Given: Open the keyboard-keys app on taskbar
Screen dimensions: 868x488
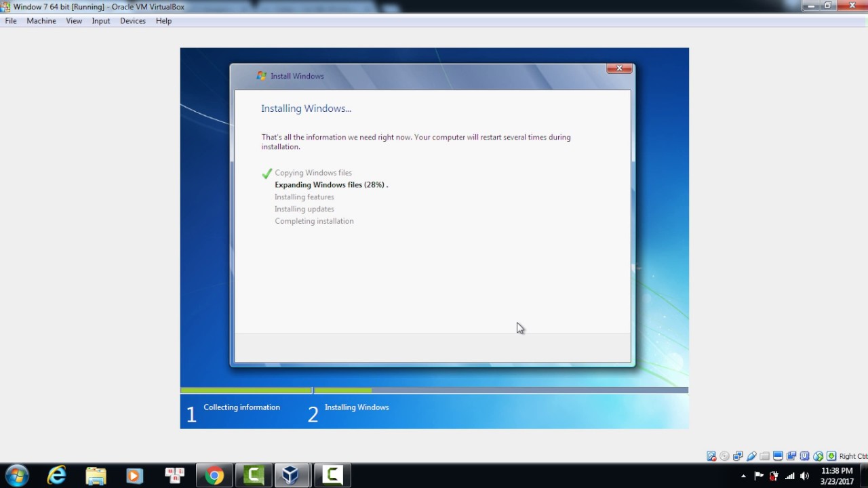Looking at the screenshot, I should pyautogui.click(x=175, y=475).
